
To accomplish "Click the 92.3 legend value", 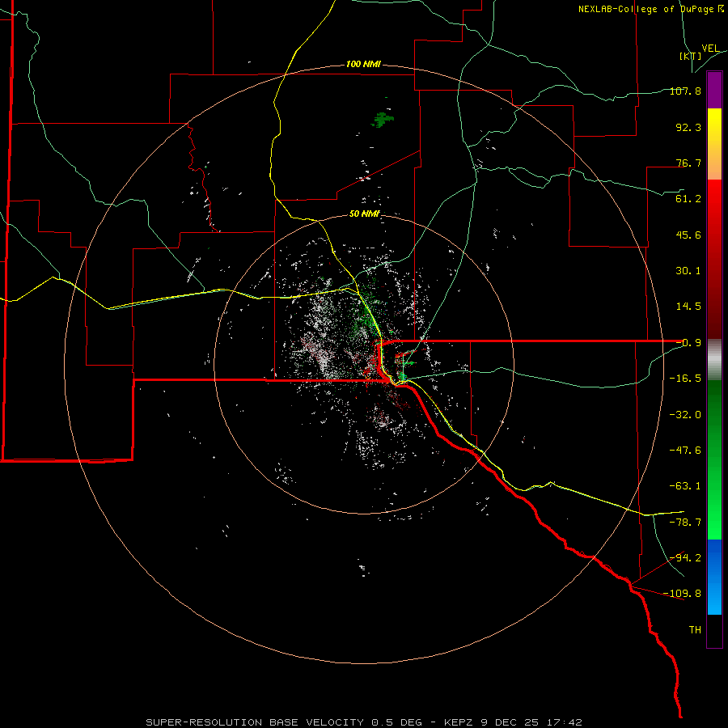I will 688,127.
